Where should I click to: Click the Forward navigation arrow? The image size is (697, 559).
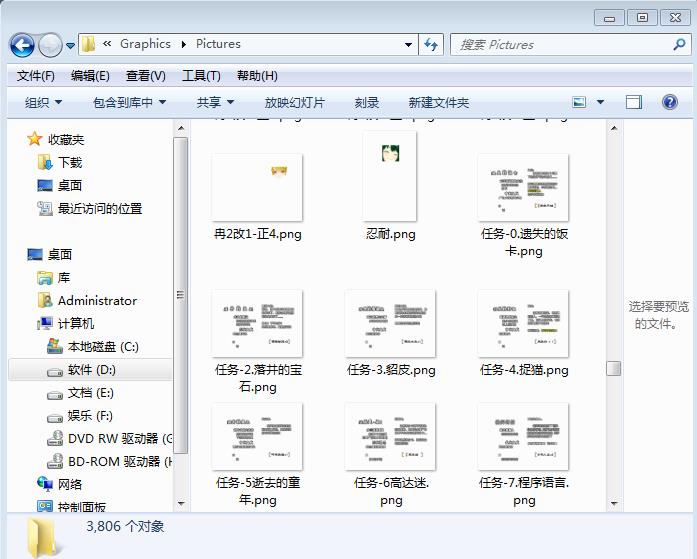50,45
